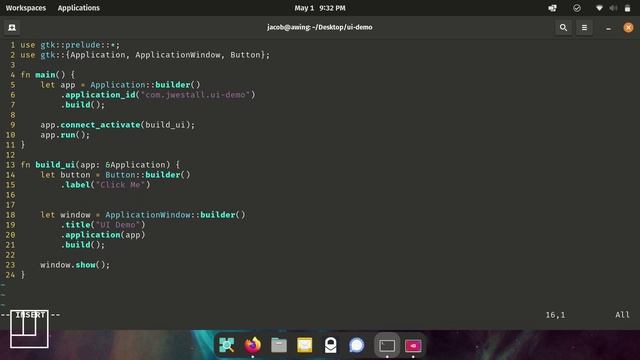Click the "UI Demo" title string
The height and width of the screenshot is (360, 640).
tap(118, 225)
